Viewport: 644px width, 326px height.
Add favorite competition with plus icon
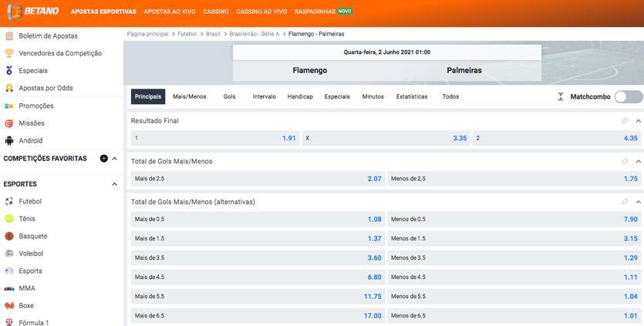point(104,159)
